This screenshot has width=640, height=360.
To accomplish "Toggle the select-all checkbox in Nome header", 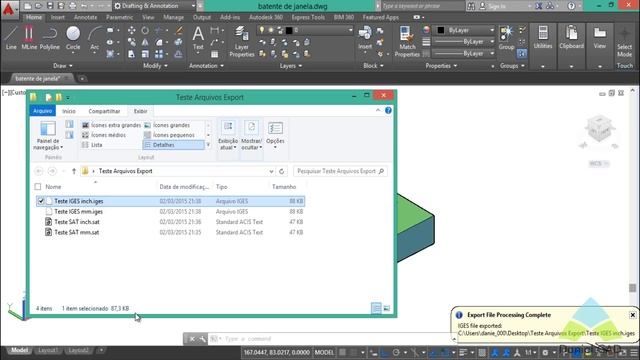I will 38,187.
